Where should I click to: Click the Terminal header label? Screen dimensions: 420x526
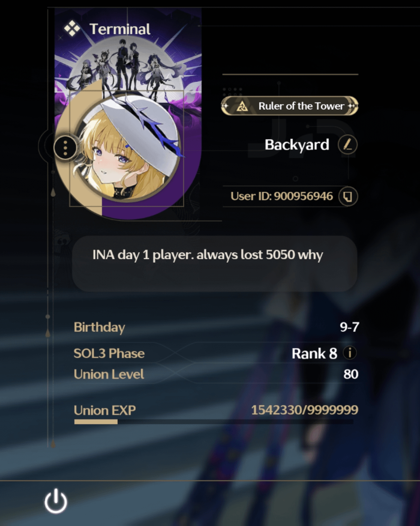[x=120, y=29]
